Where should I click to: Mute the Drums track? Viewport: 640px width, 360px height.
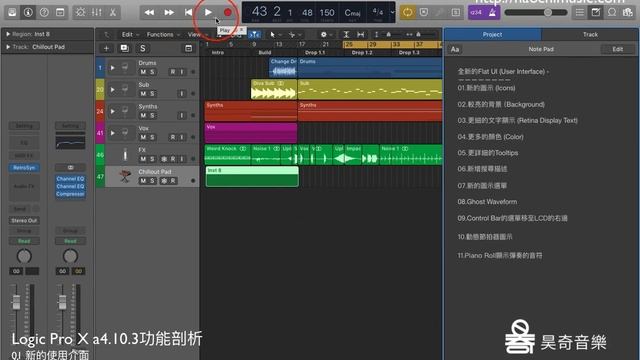143,72
